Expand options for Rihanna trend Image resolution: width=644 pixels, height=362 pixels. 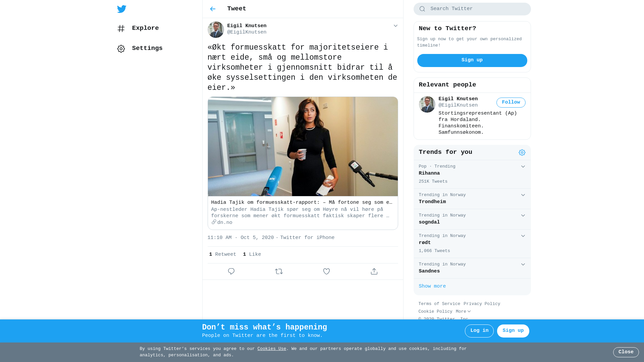523,167
